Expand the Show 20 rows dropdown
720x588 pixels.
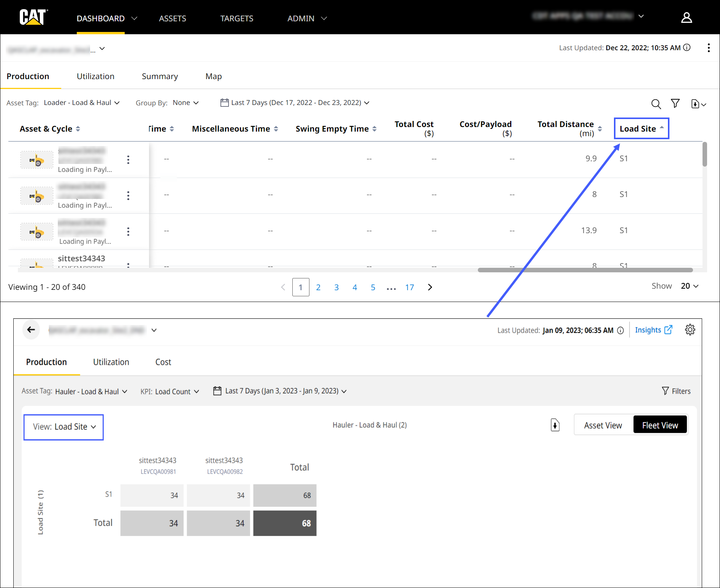pos(690,286)
